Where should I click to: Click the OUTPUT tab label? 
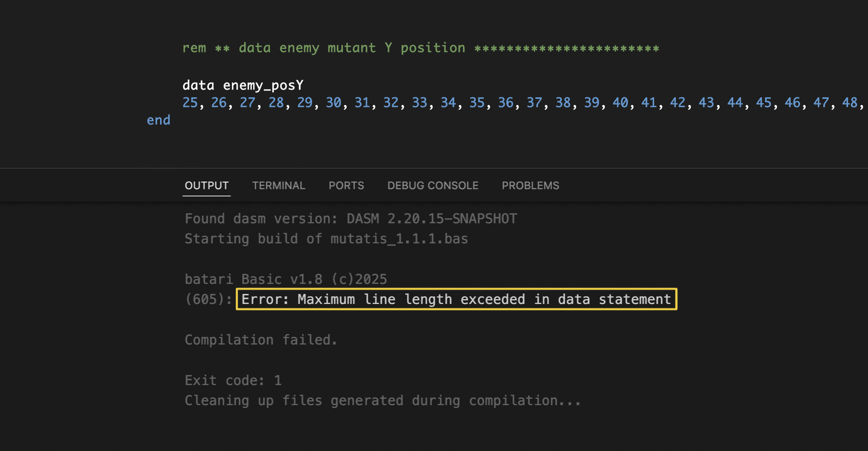point(206,185)
